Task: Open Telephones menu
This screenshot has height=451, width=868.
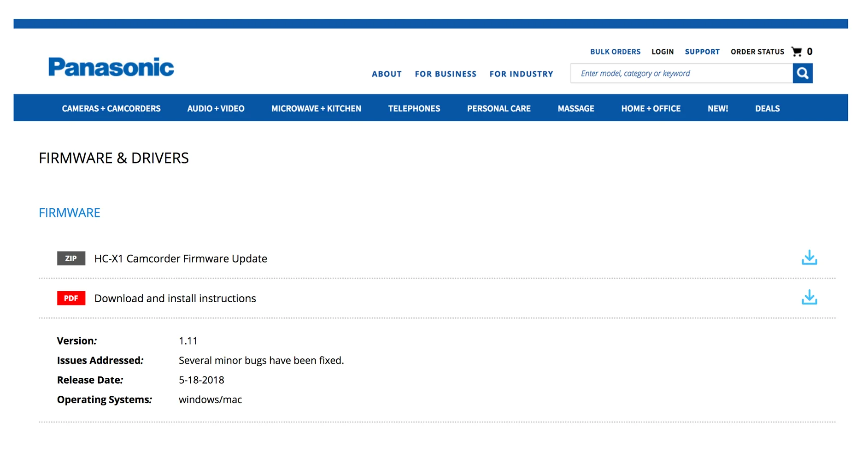Action: coord(414,108)
